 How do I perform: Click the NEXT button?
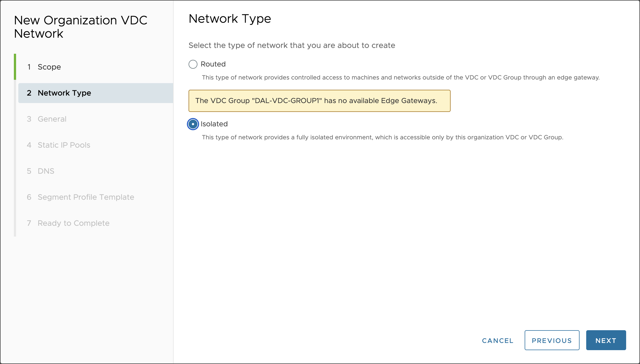pos(606,340)
